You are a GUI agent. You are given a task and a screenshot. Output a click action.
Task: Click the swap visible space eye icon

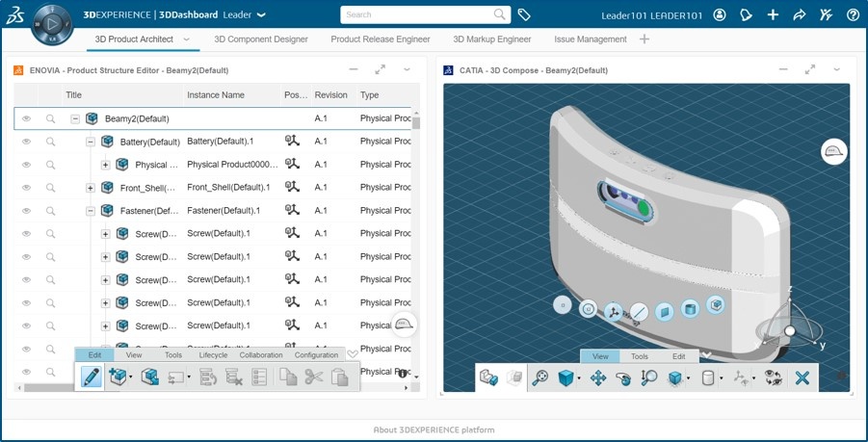[773, 377]
